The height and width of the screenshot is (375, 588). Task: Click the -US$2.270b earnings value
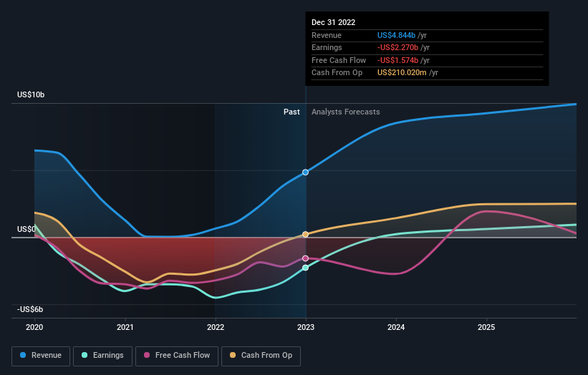(398, 47)
